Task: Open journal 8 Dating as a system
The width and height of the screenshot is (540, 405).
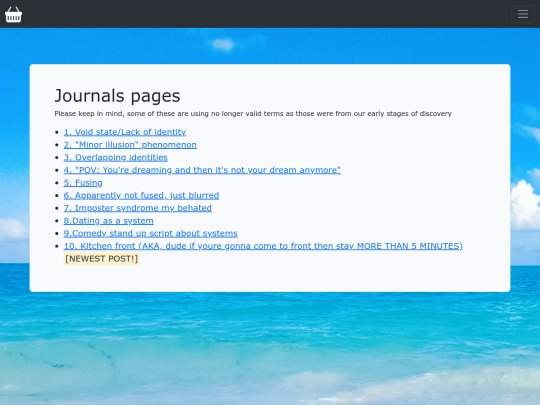Action: pos(108,221)
